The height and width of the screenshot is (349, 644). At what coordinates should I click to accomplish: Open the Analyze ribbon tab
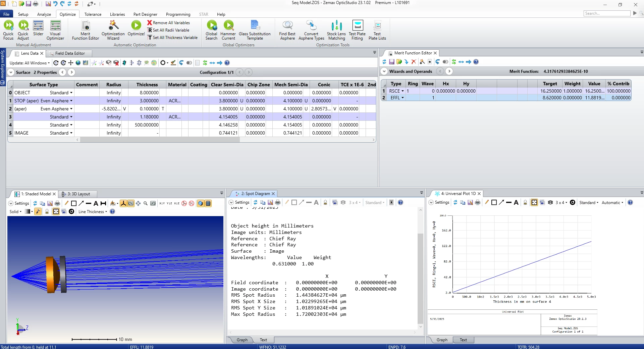click(44, 14)
